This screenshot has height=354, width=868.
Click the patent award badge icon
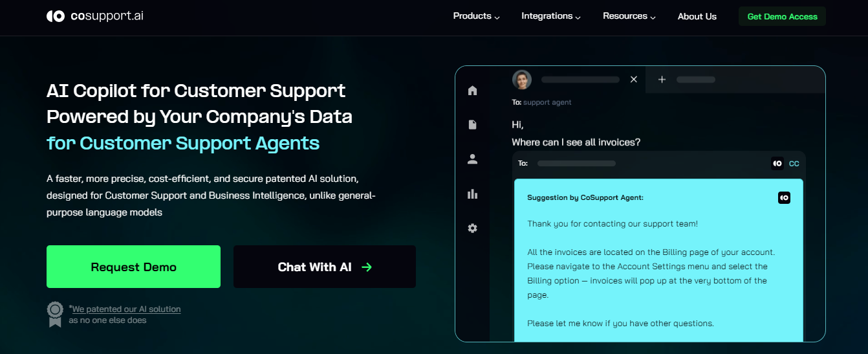pos(55,314)
